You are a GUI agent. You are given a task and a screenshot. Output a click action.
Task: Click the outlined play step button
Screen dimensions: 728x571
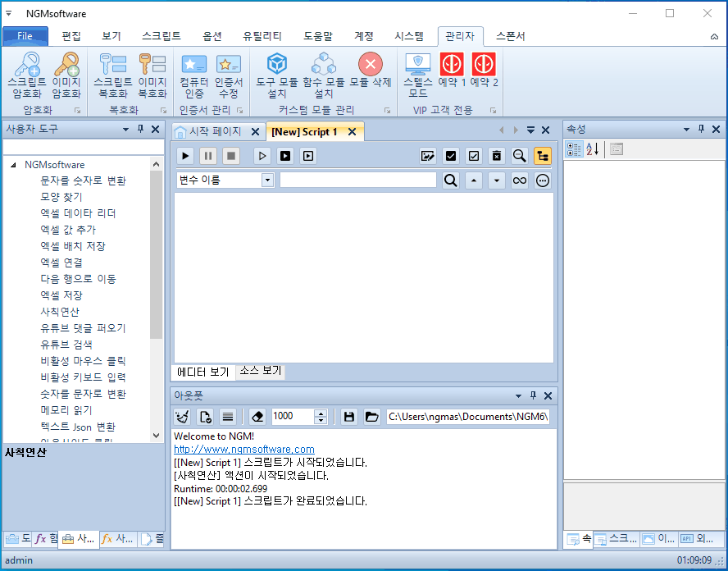[262, 156]
